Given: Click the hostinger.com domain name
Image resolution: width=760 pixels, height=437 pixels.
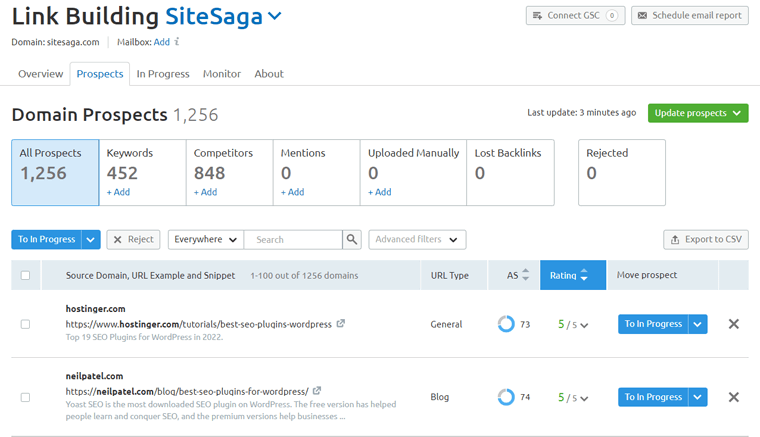Looking at the screenshot, I should point(95,309).
